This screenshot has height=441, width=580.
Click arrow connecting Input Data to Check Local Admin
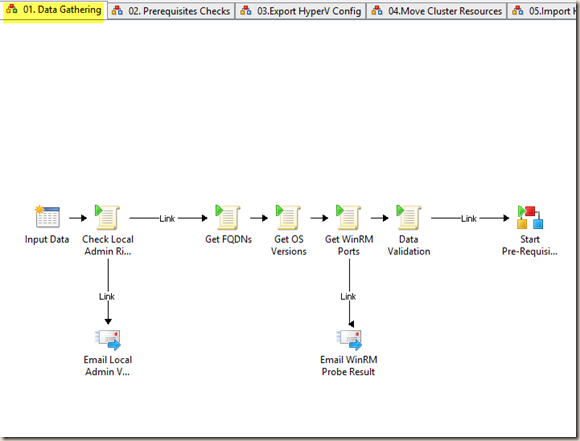pyautogui.click(x=78, y=218)
